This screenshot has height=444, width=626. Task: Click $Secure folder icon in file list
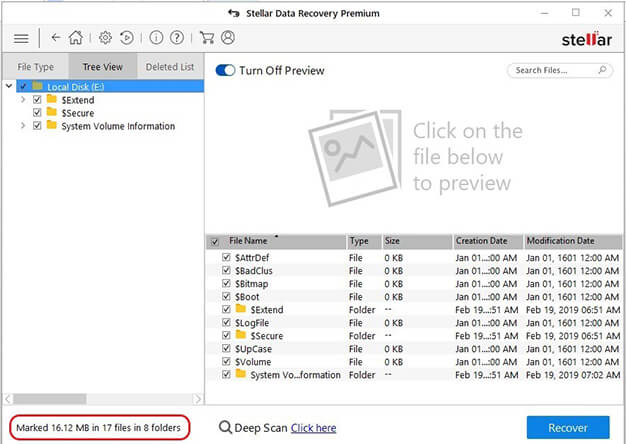pyautogui.click(x=241, y=335)
